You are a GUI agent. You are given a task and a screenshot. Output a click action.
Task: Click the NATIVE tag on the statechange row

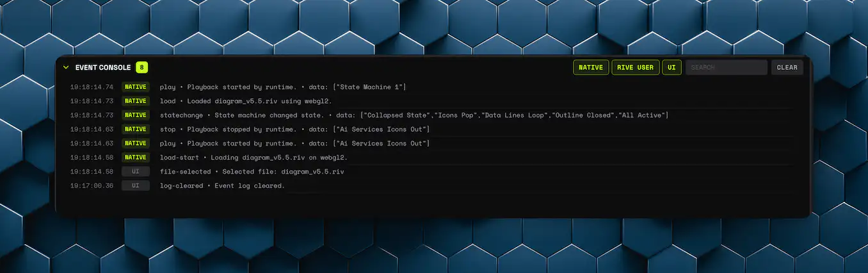[136, 115]
